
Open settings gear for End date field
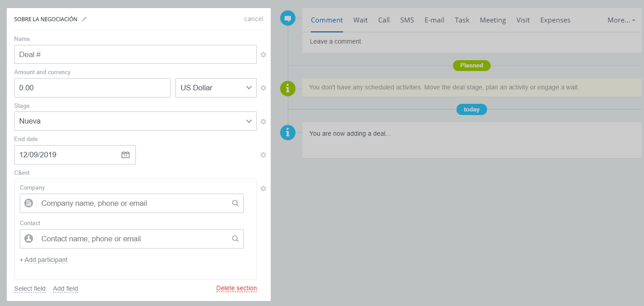click(x=264, y=155)
